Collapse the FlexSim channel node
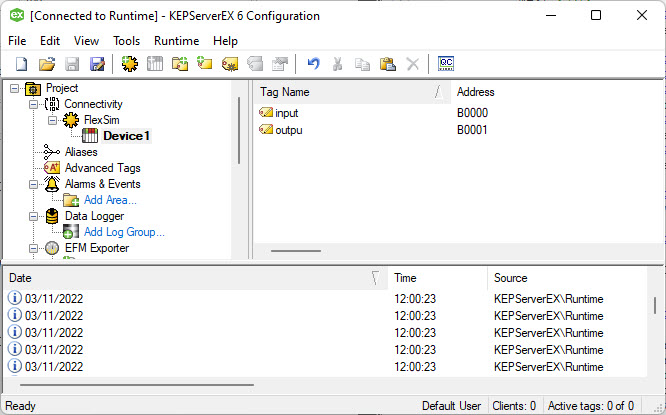This screenshot has height=415, width=666. (52, 120)
